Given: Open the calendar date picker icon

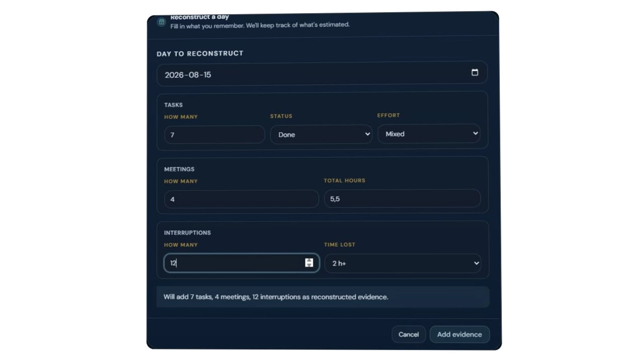Looking at the screenshot, I should coord(475,72).
